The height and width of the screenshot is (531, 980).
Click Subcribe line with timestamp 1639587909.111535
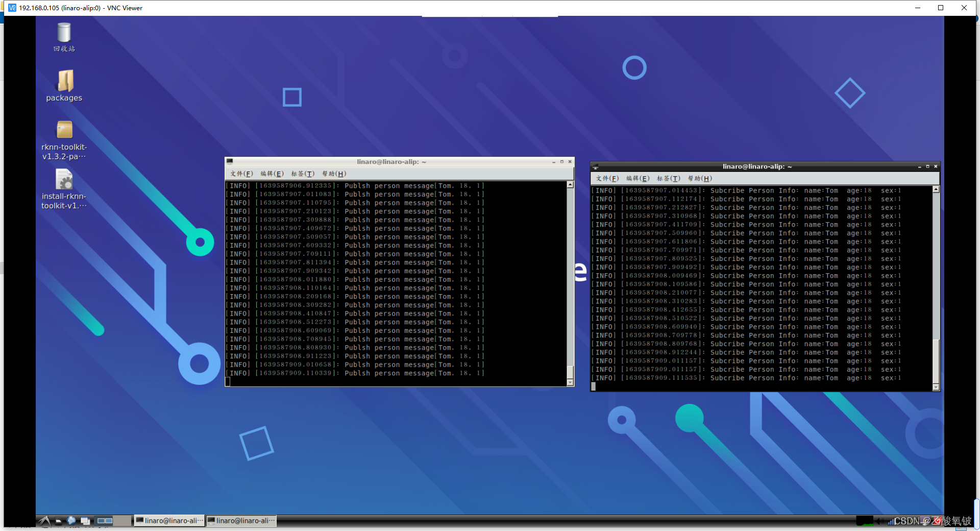747,378
